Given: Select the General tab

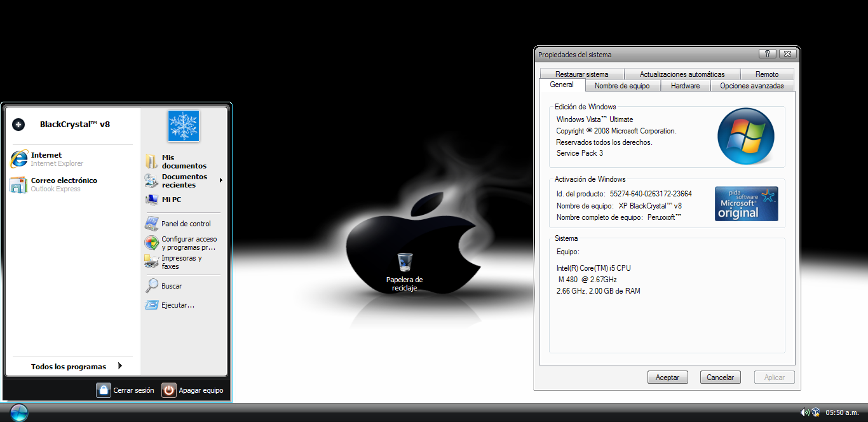Looking at the screenshot, I should pos(562,85).
